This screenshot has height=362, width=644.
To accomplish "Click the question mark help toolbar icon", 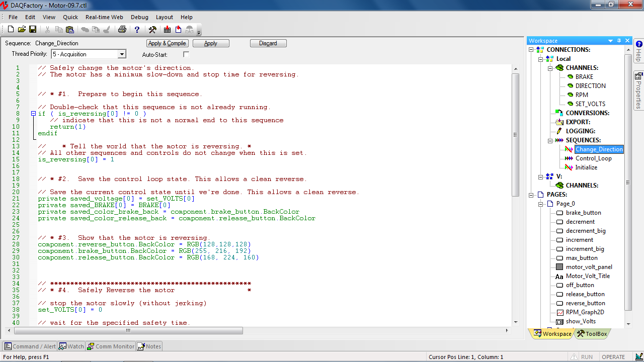I will (x=137, y=30).
